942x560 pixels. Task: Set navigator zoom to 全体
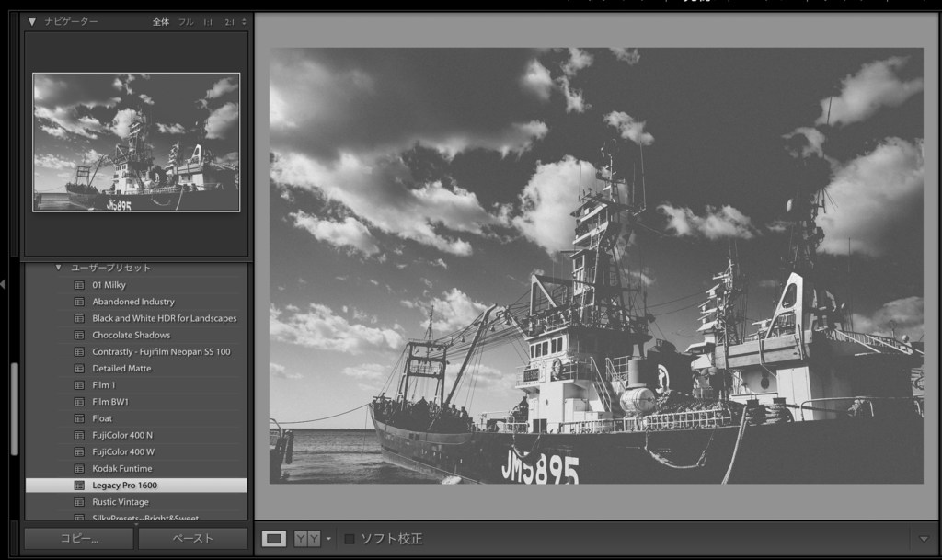[x=160, y=22]
